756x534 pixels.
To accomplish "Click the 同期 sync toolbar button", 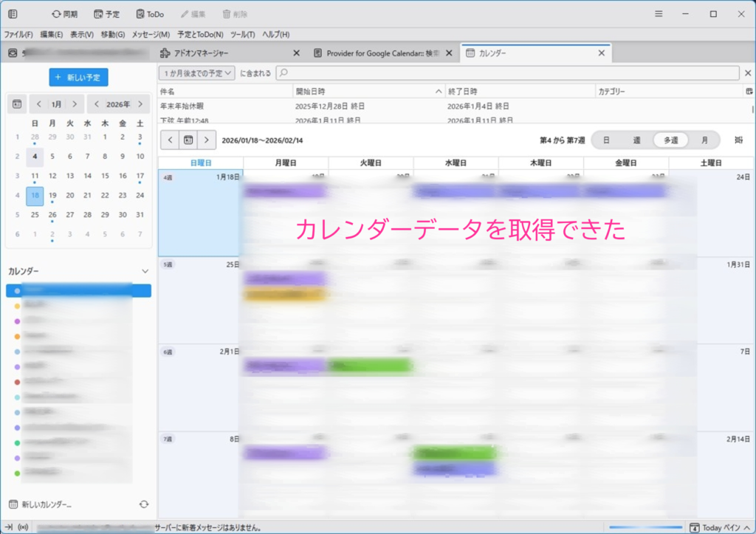I will 64,14.
